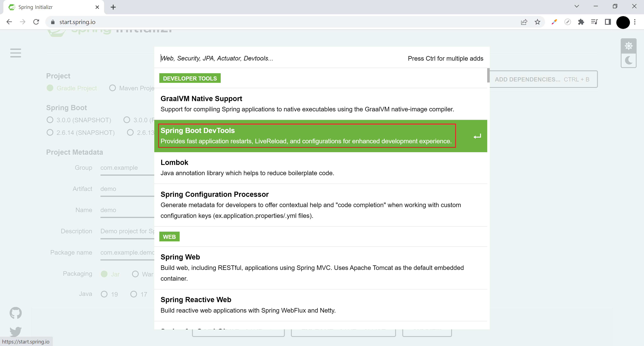
Task: Open the browser extensions puzzle icon
Action: click(581, 22)
